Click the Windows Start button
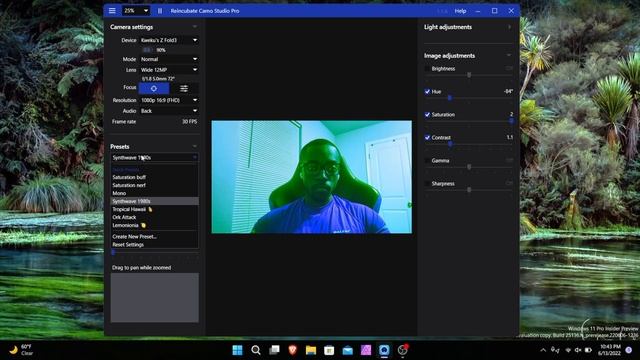Screen dimensions: 640x360 237,350
